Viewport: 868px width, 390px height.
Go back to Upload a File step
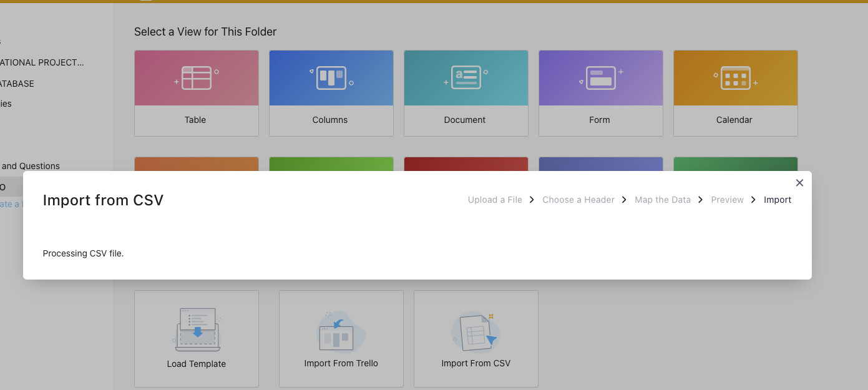[495, 200]
